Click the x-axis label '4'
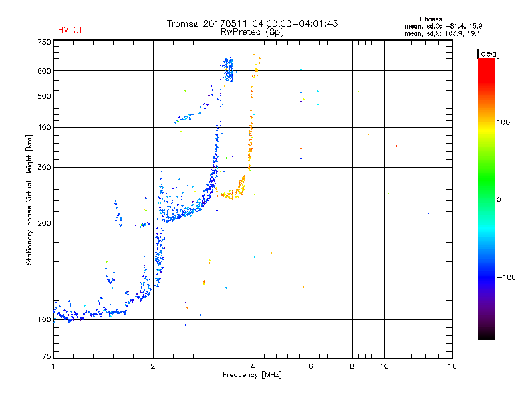 [253, 366]
